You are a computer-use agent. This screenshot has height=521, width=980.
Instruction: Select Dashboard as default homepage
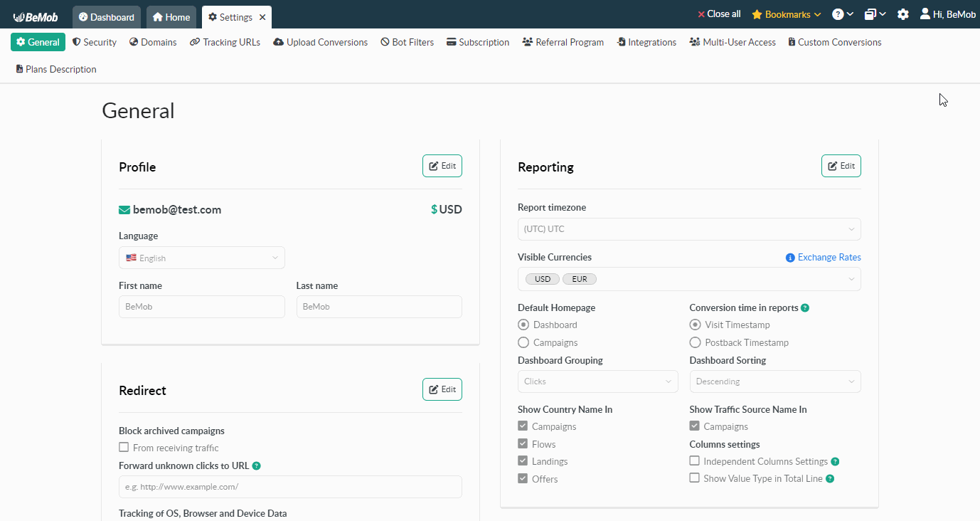(x=523, y=325)
